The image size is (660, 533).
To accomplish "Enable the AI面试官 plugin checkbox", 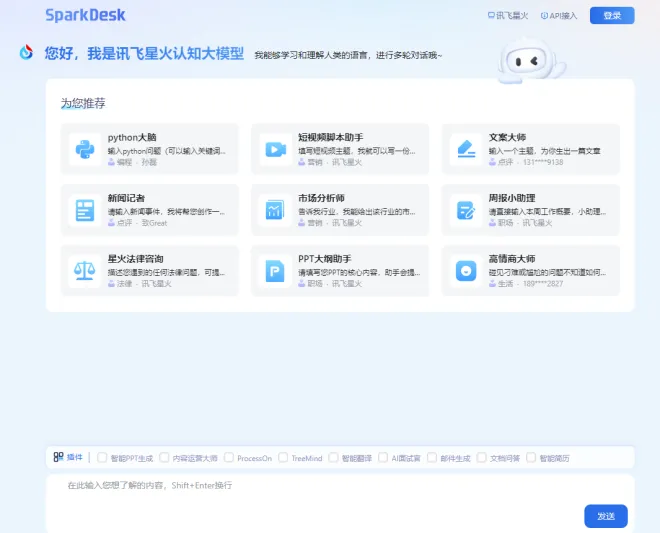I will pos(383,457).
